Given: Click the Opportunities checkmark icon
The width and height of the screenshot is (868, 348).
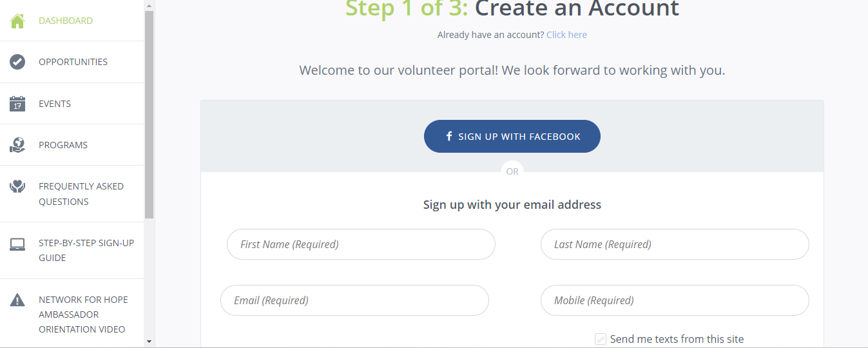Looking at the screenshot, I should 17,62.
